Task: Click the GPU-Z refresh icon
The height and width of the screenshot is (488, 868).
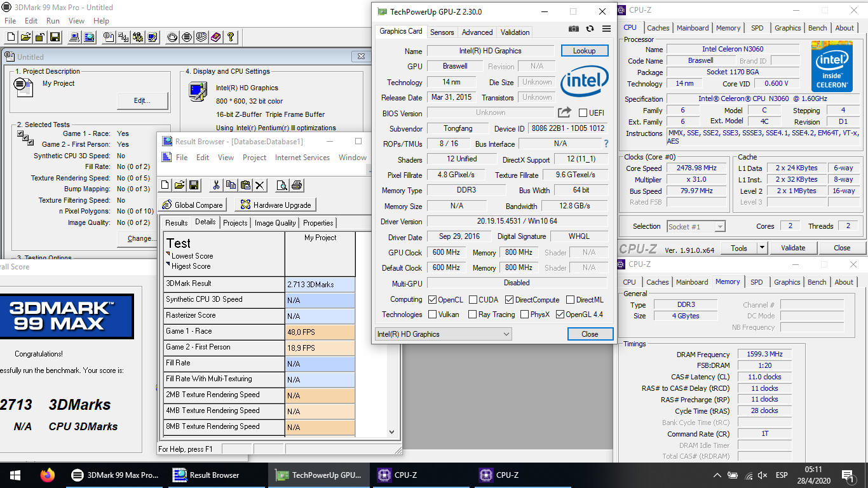Action: tap(590, 29)
